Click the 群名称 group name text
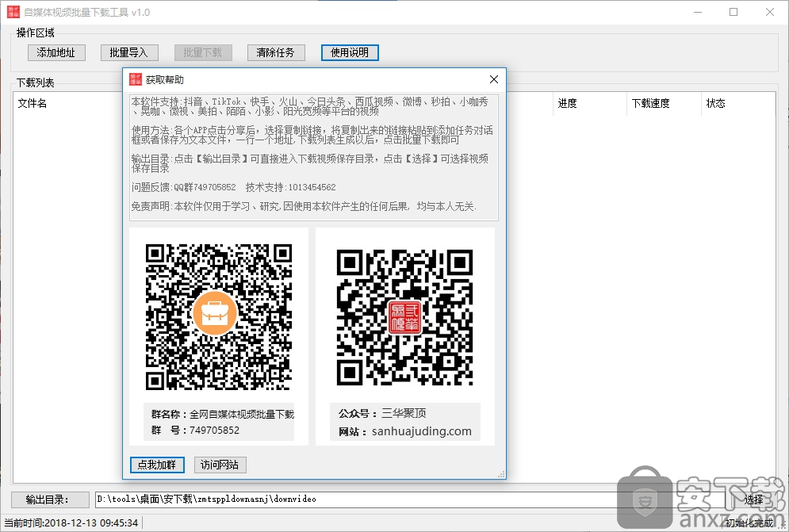 click(x=222, y=414)
